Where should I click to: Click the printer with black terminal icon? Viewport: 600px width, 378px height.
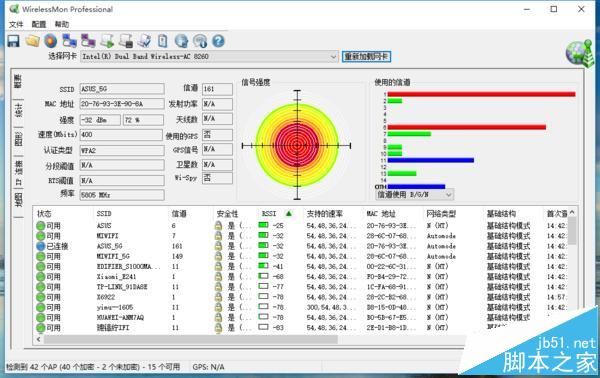coord(126,41)
